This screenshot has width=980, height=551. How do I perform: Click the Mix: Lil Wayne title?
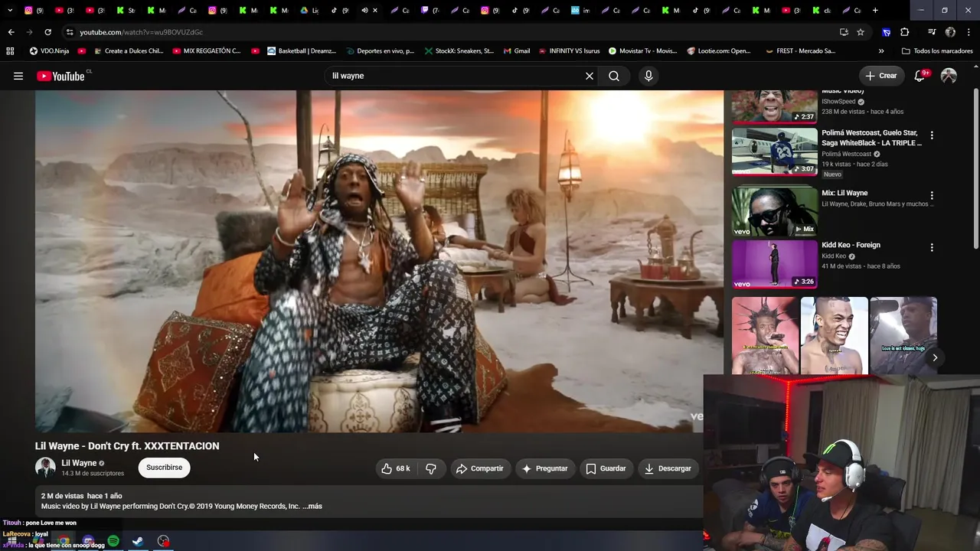click(x=844, y=193)
